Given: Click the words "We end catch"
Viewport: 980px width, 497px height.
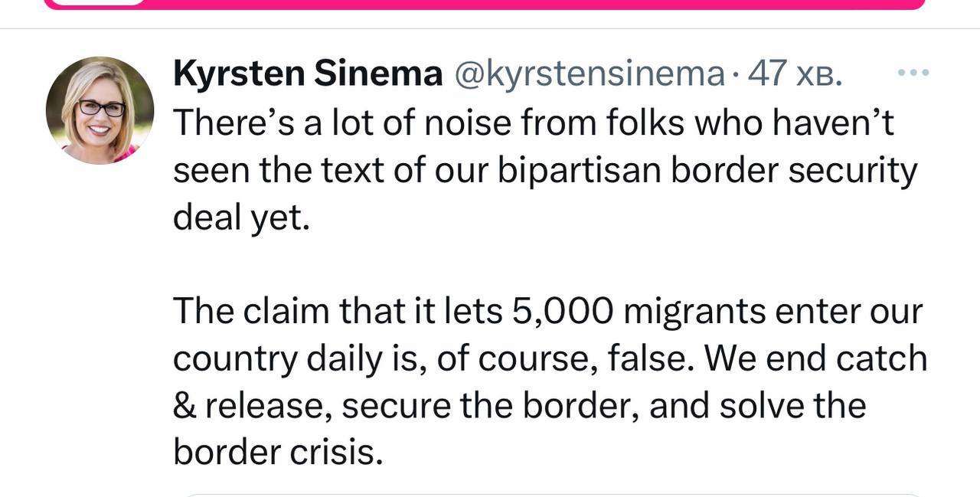Looking at the screenshot, I should (x=815, y=358).
